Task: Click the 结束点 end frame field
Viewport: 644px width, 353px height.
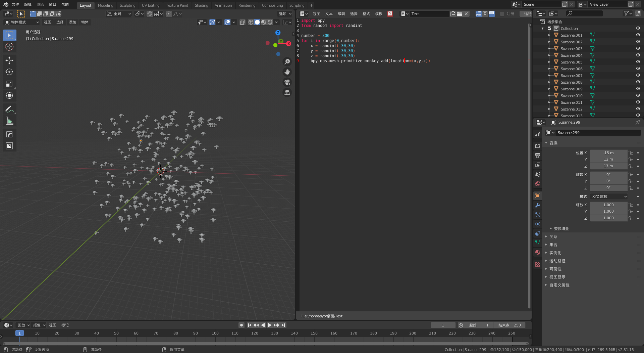Action: point(509,325)
